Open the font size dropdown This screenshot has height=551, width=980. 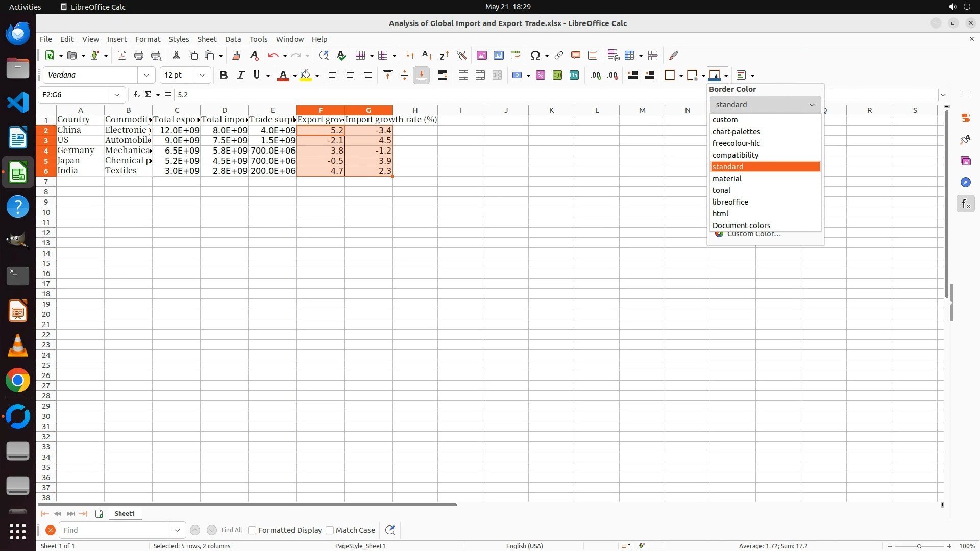(202, 76)
